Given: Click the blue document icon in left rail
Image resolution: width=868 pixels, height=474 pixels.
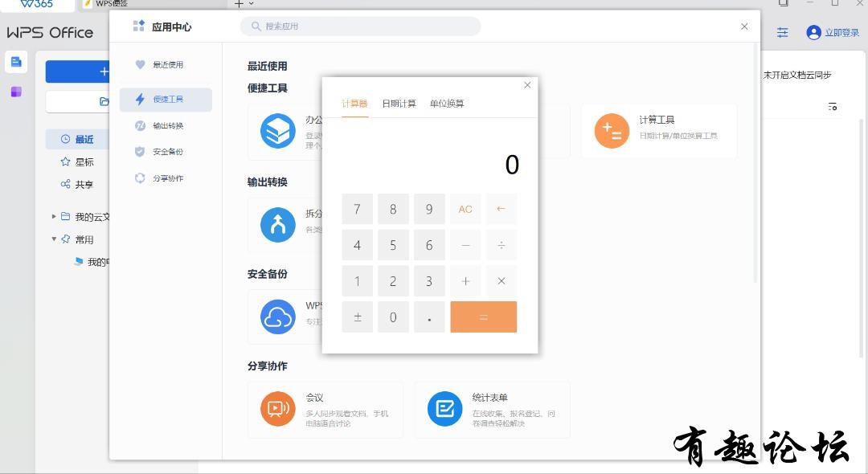Looking at the screenshot, I should coord(16,62).
